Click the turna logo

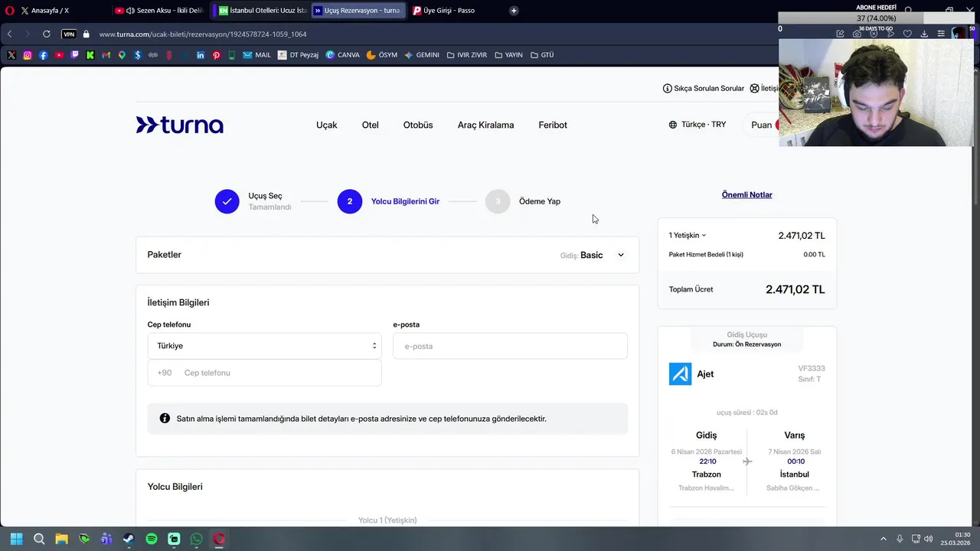(x=180, y=125)
